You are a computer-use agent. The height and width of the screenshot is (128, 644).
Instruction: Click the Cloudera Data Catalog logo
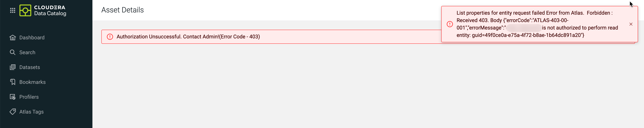coord(43,10)
